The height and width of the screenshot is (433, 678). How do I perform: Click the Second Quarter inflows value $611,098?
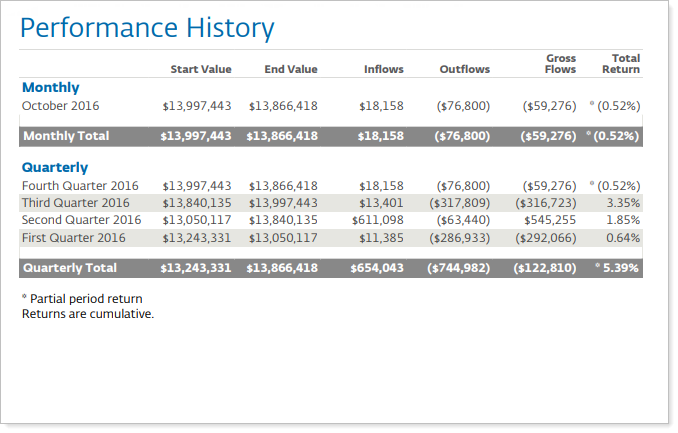[378, 220]
